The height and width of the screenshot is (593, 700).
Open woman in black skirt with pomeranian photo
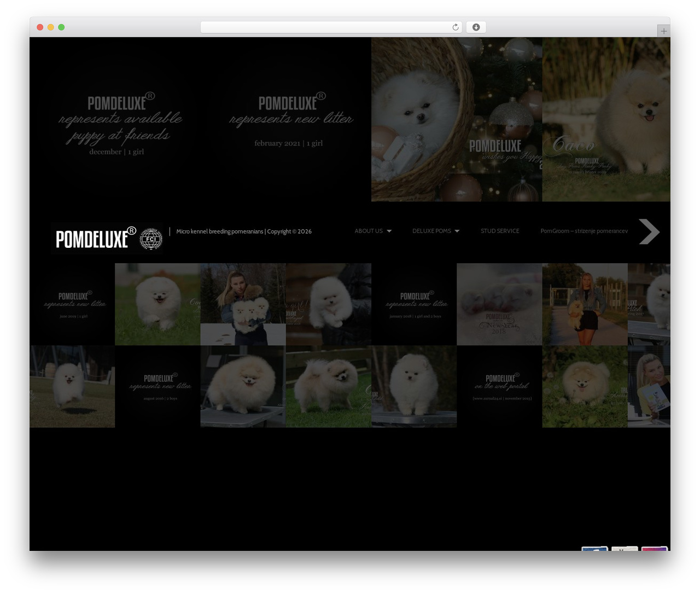point(585,304)
